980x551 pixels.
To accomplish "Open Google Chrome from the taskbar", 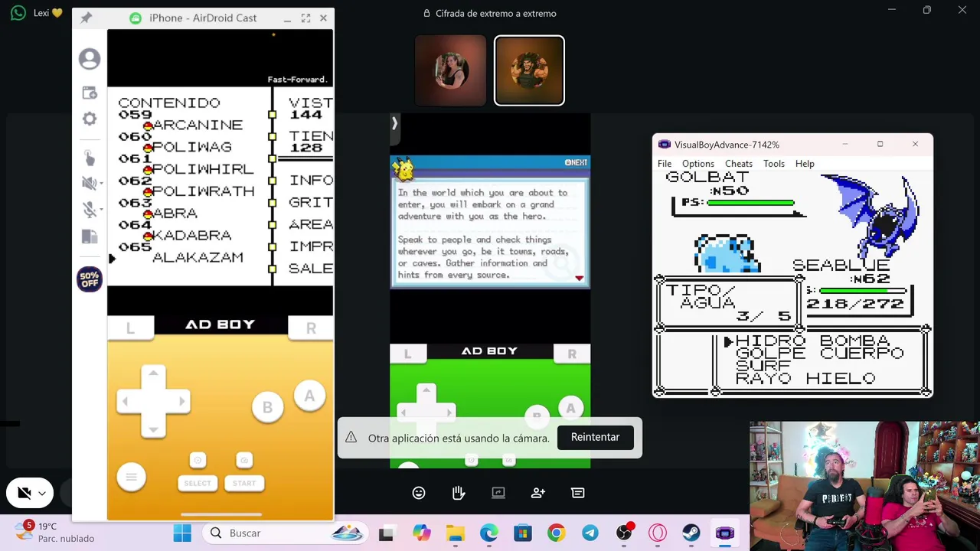I will (x=557, y=533).
